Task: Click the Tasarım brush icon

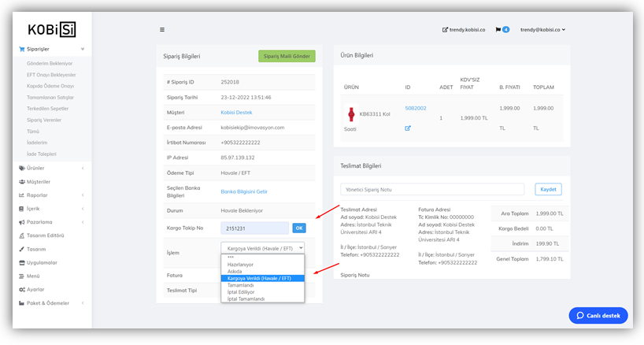Action: 22,250
